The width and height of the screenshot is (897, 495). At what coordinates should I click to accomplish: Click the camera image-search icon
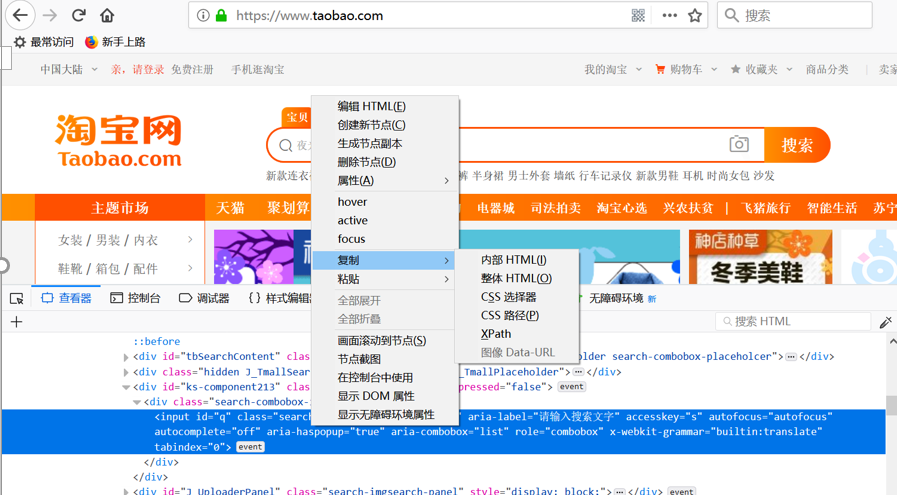(739, 144)
